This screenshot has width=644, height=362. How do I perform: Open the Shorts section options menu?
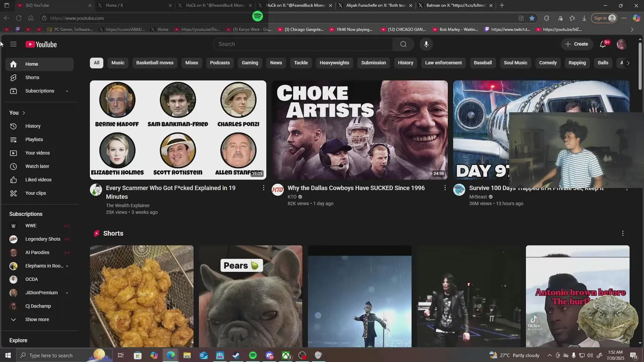pyautogui.click(x=623, y=233)
